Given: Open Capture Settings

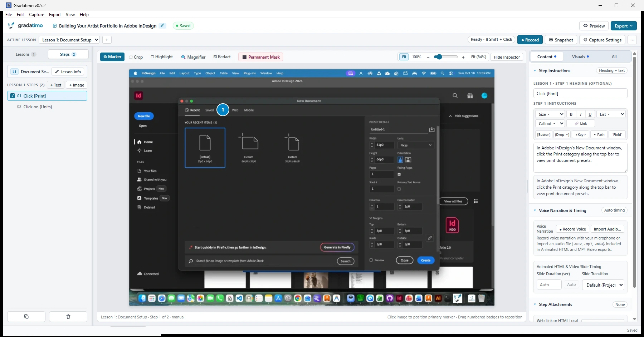Looking at the screenshot, I should pos(602,40).
